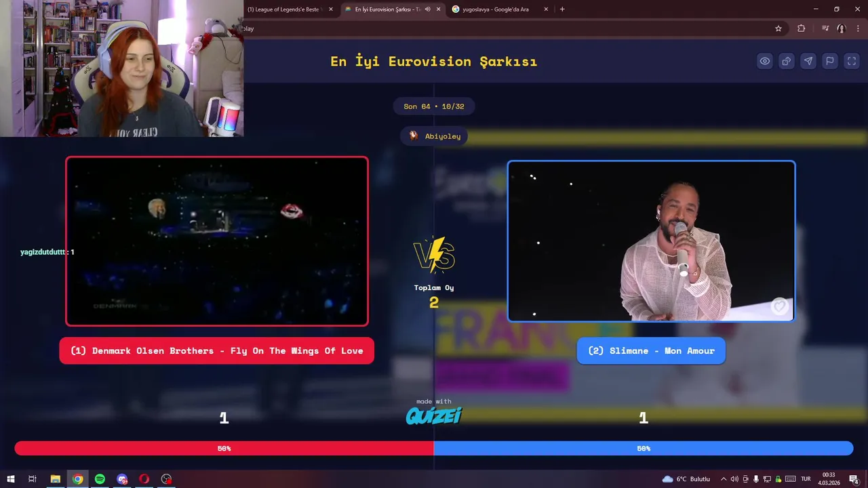Viewport: 868px width, 488px height.
Task: Open the clock showing 00:33
Action: (x=829, y=479)
